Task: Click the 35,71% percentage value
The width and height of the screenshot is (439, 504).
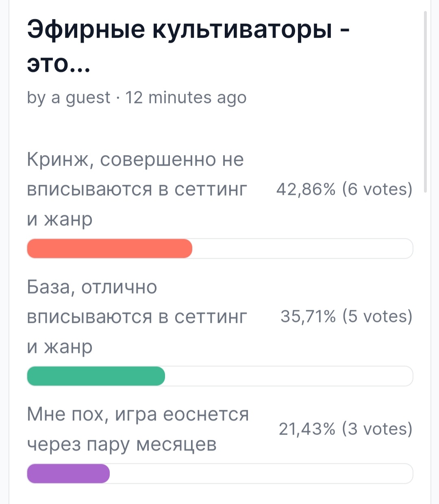Action: point(308,317)
